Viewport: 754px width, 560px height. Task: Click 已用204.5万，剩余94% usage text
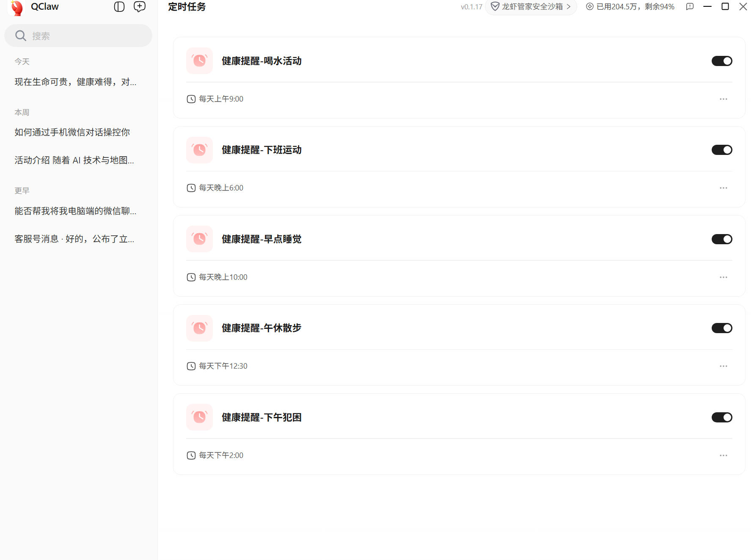(635, 7)
